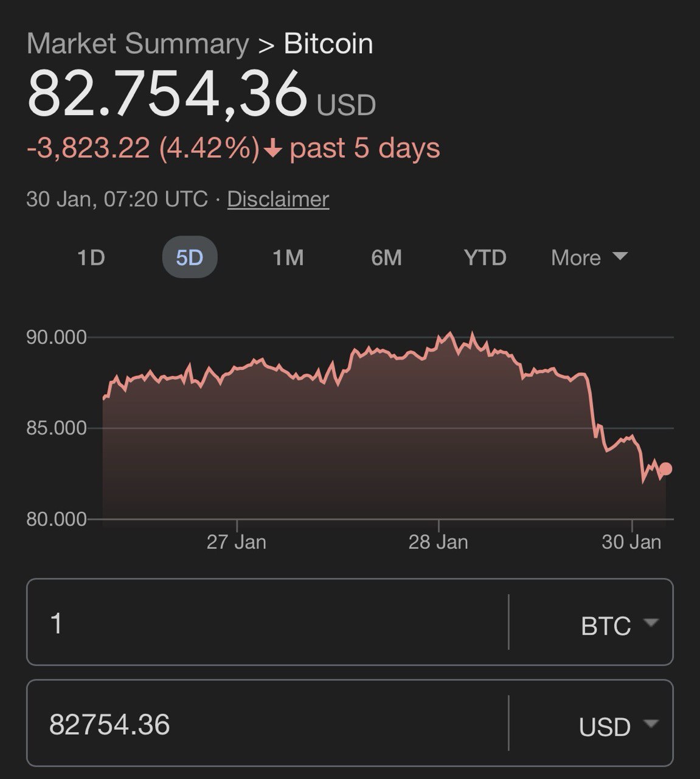Open the Bitcoin breadcrumb label
This screenshot has height=779, width=700.
(x=328, y=44)
